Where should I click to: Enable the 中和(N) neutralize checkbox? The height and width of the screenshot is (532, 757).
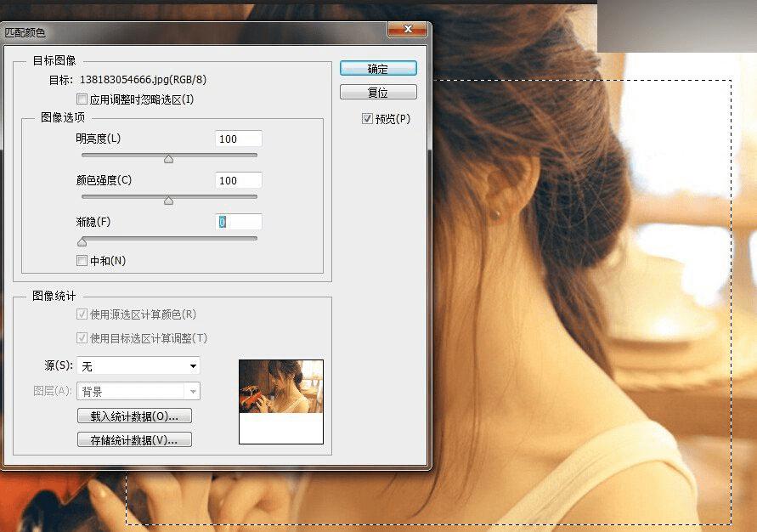click(x=82, y=261)
